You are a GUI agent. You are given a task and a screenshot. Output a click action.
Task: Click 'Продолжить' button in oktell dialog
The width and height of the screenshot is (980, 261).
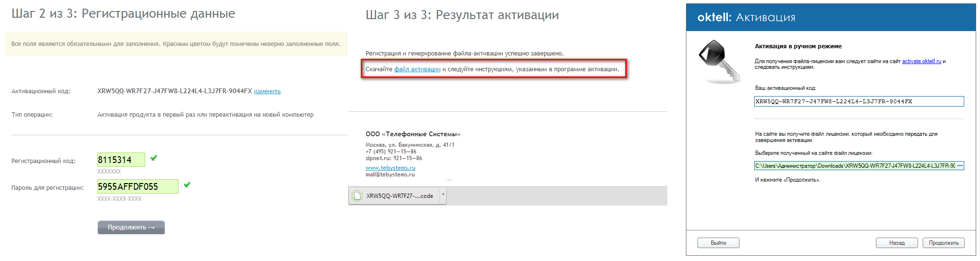(x=943, y=243)
